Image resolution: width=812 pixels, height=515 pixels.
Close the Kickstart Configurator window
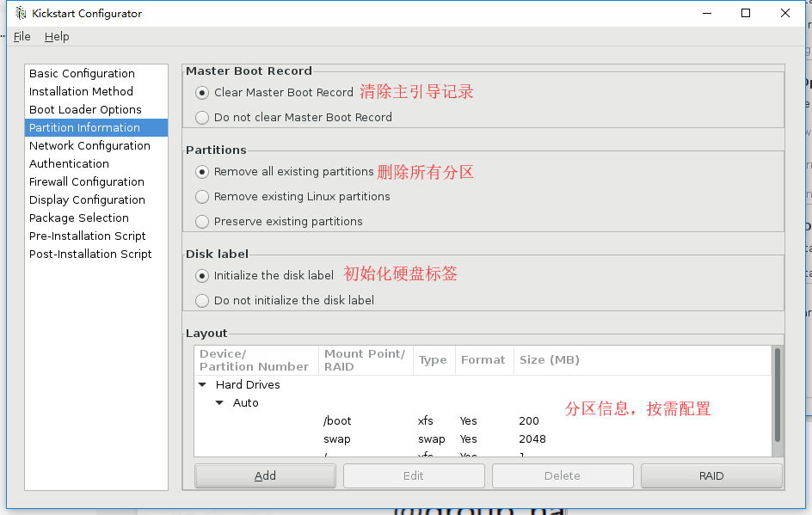point(785,14)
